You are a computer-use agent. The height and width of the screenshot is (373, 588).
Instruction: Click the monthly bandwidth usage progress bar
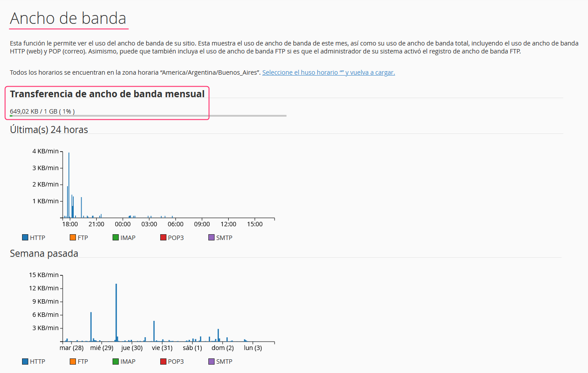coord(148,116)
